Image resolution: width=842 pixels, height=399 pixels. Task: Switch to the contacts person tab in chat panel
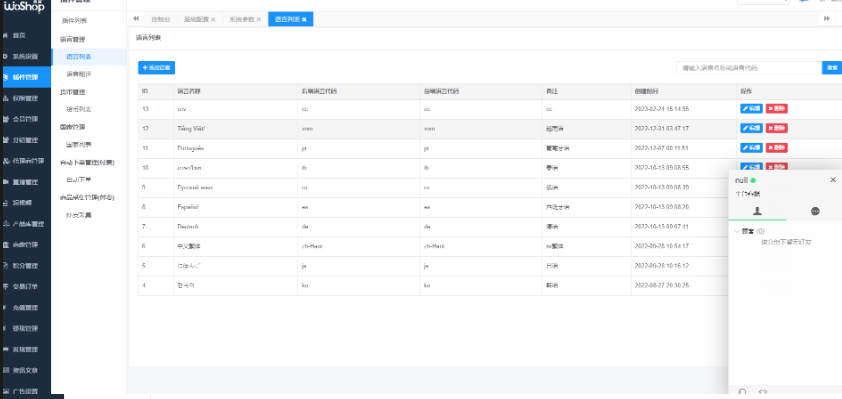pyautogui.click(x=757, y=211)
